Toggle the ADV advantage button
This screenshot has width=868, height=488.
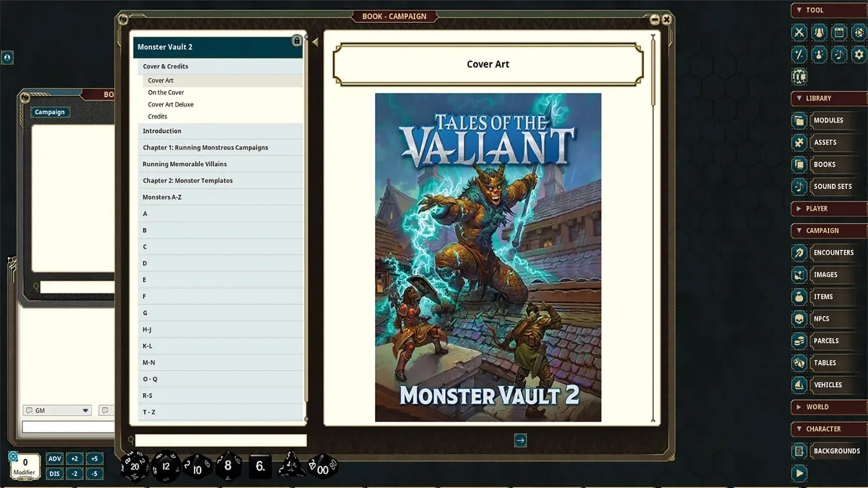(55, 459)
